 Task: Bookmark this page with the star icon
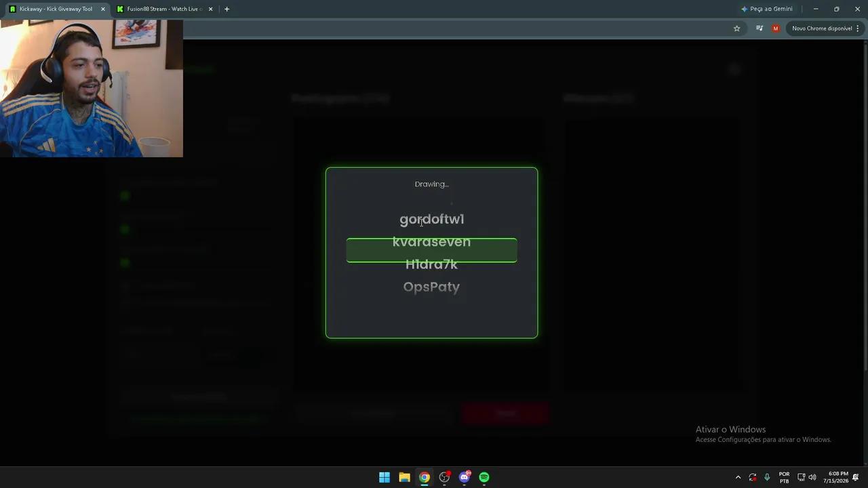[x=737, y=28]
